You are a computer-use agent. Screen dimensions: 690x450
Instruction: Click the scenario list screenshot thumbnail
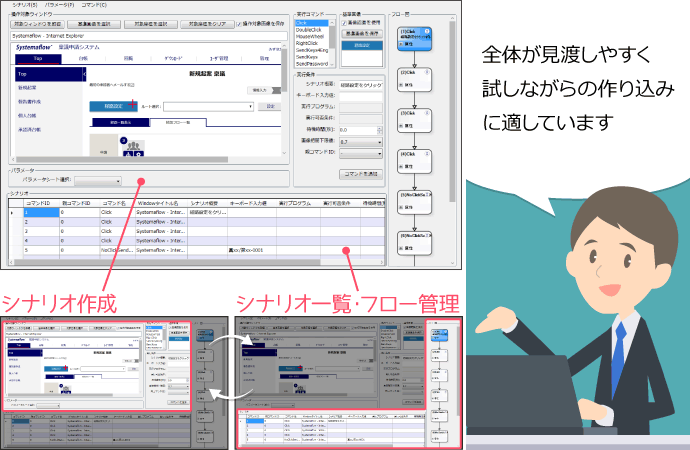click(346, 380)
